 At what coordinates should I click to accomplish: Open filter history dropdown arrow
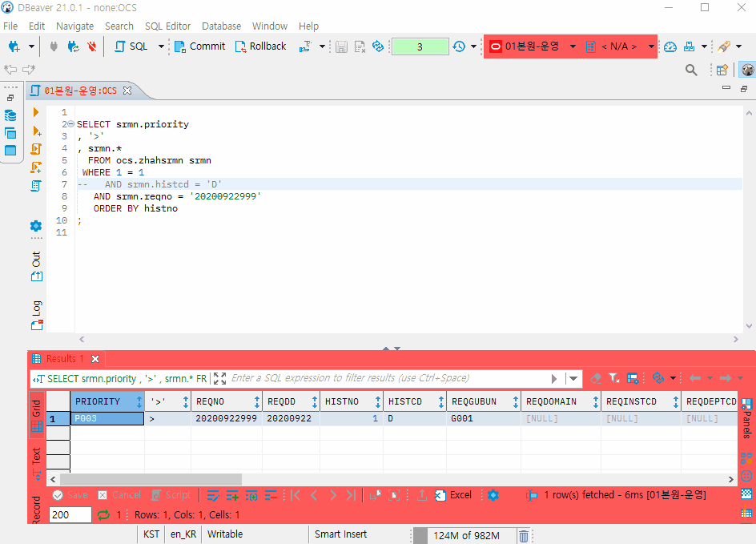pyautogui.click(x=573, y=379)
